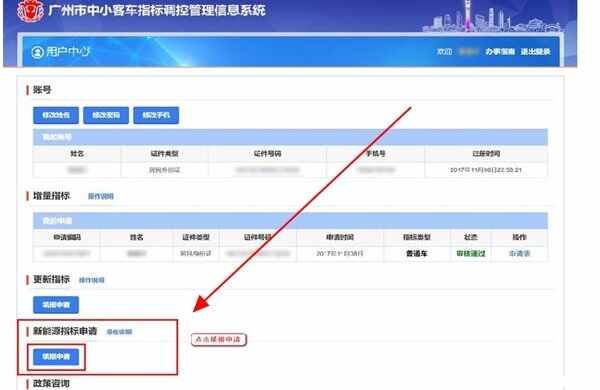Click the 修改密码 button
The image size is (600, 390).
[106, 115]
